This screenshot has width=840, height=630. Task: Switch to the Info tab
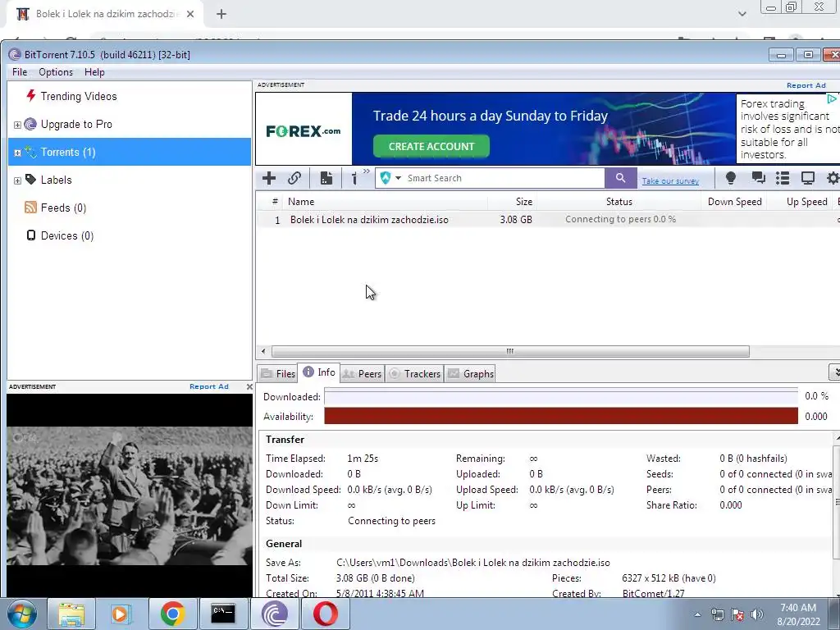click(x=319, y=372)
